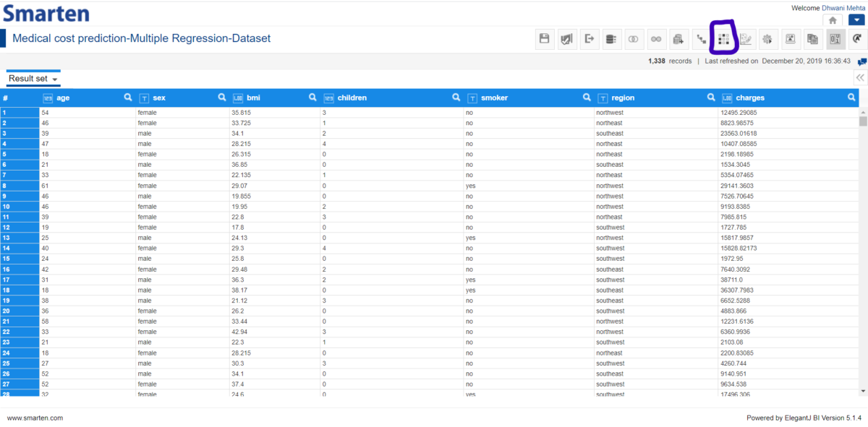Click the home icon at top right
This screenshot has width=868, height=427.
point(833,20)
